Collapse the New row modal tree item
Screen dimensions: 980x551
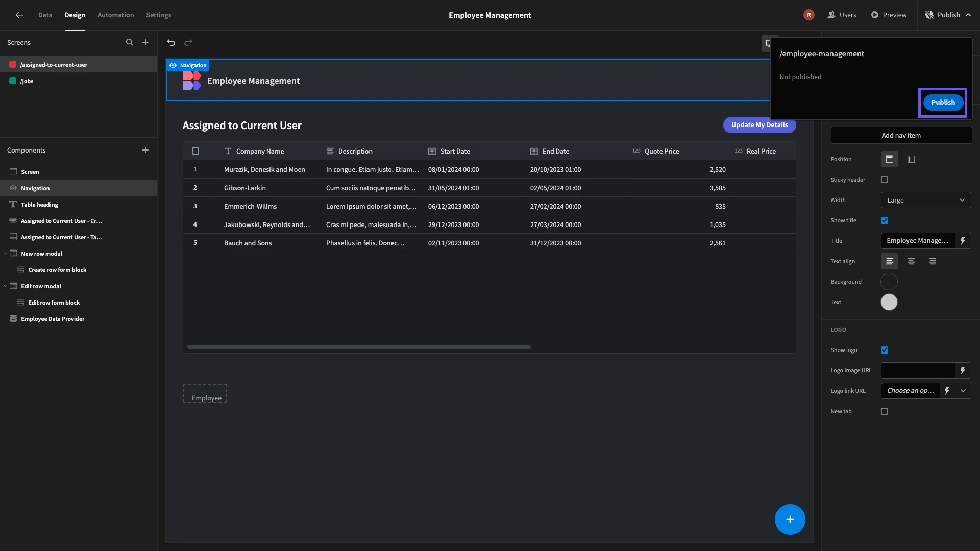(5, 254)
